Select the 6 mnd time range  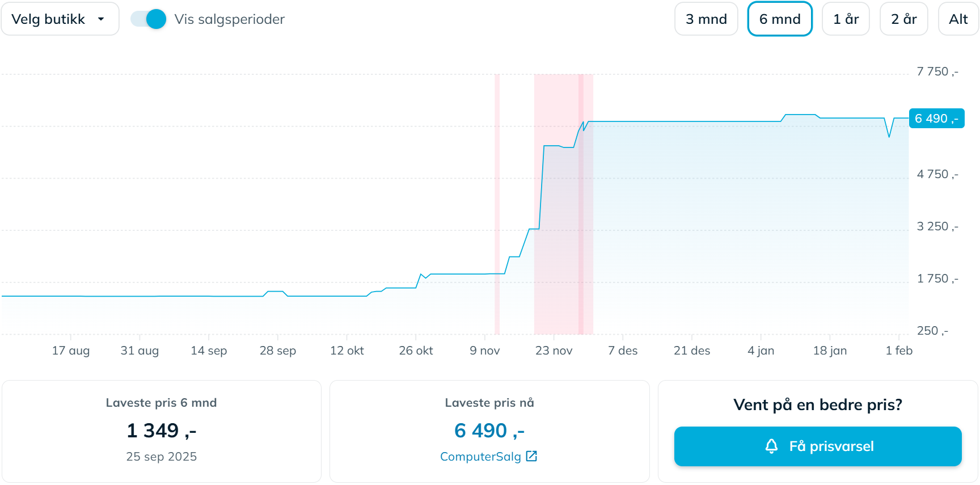pyautogui.click(x=780, y=19)
